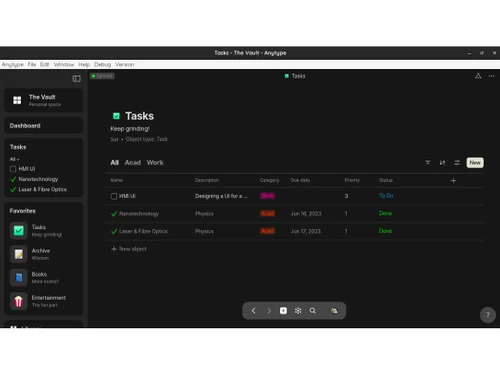Click Jun 16, 2023 due date
This screenshot has width=500, height=375.
(306, 214)
